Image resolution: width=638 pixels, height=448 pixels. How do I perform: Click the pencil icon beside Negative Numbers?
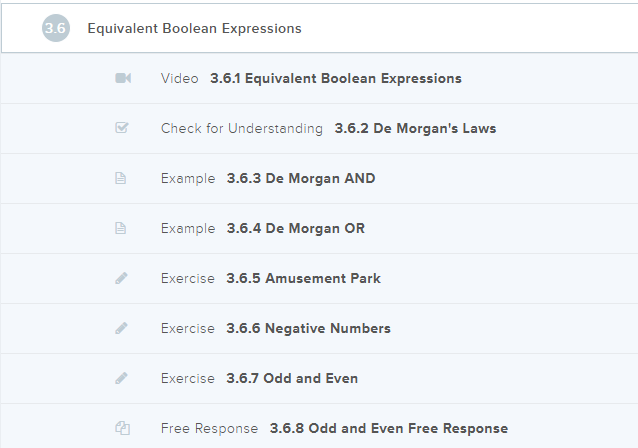tap(122, 328)
